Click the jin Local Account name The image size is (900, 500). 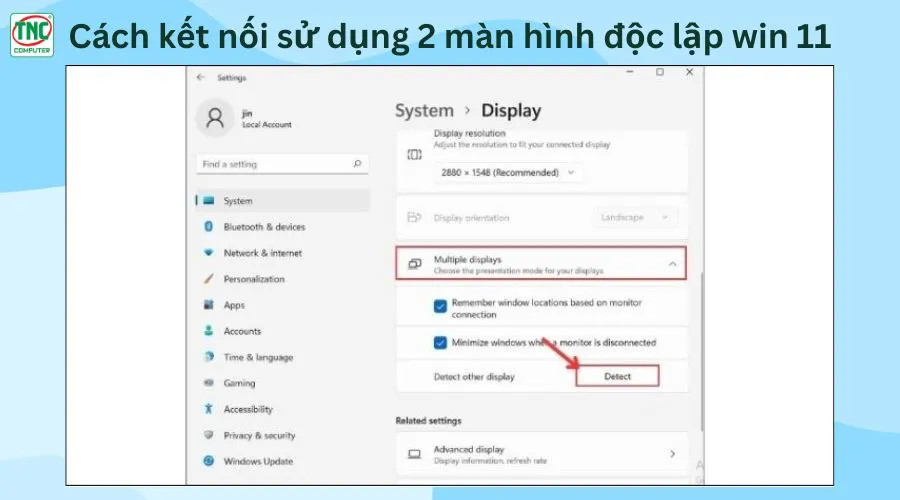(266, 118)
